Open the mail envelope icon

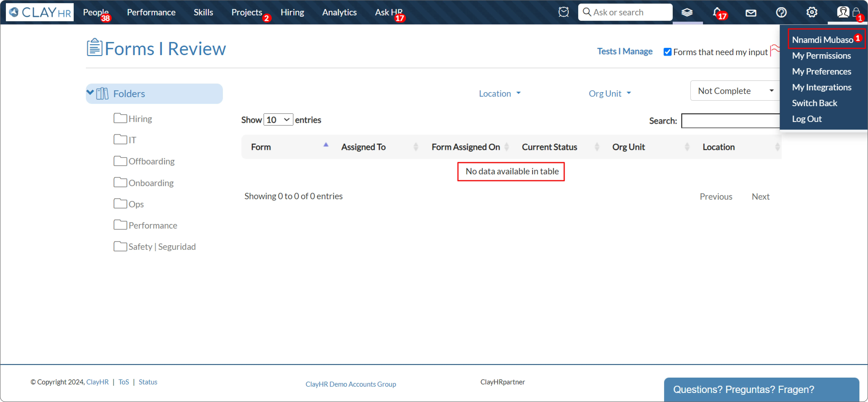(x=751, y=13)
